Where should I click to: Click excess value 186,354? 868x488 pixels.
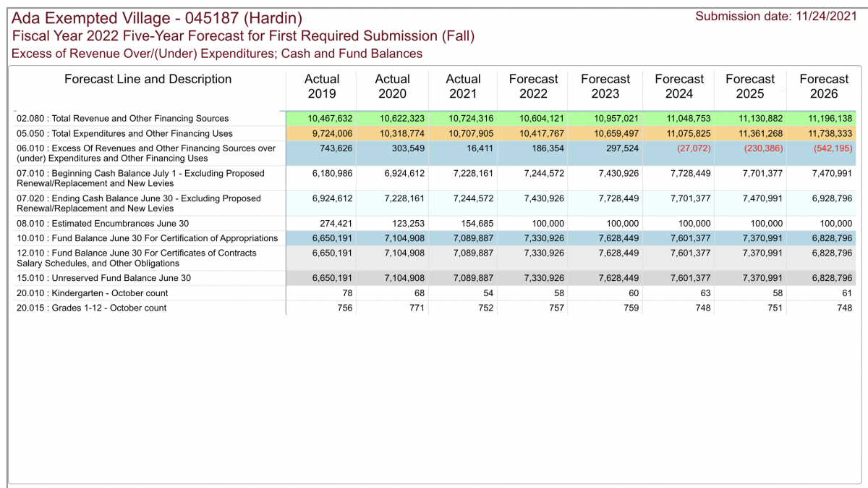[x=548, y=148]
